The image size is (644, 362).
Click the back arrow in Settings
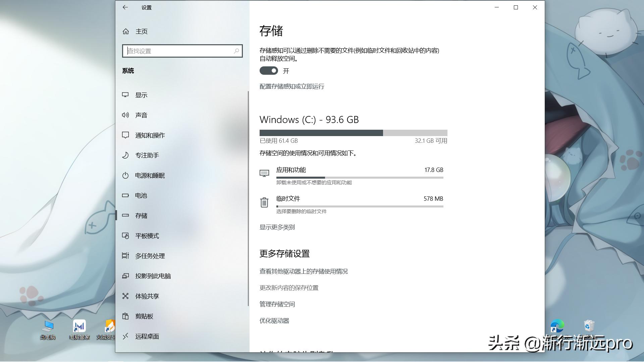click(125, 7)
